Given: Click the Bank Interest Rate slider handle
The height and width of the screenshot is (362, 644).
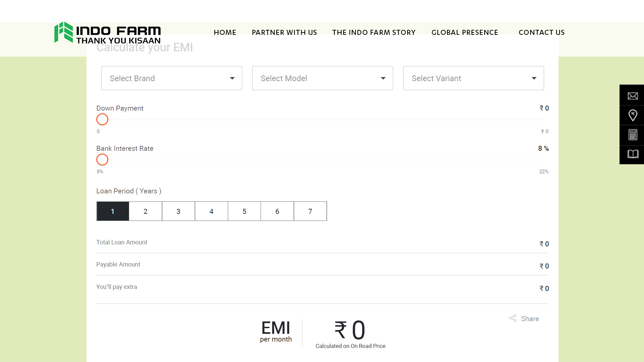Looking at the screenshot, I should coord(102,160).
